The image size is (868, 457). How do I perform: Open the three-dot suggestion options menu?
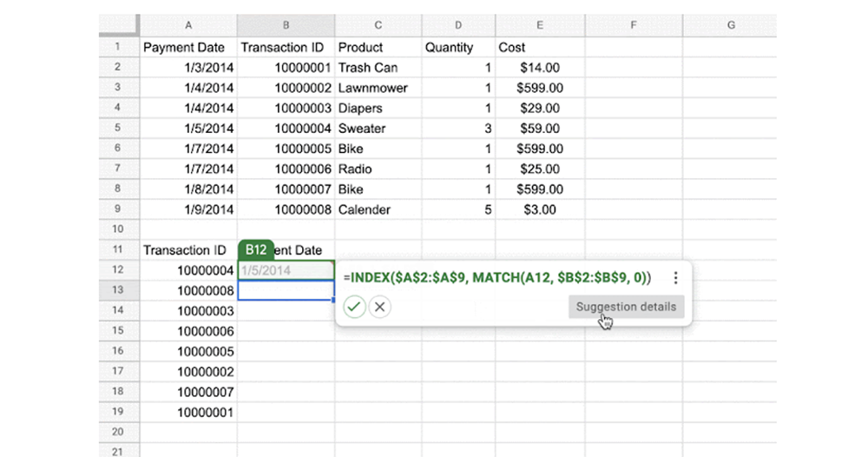coord(675,277)
